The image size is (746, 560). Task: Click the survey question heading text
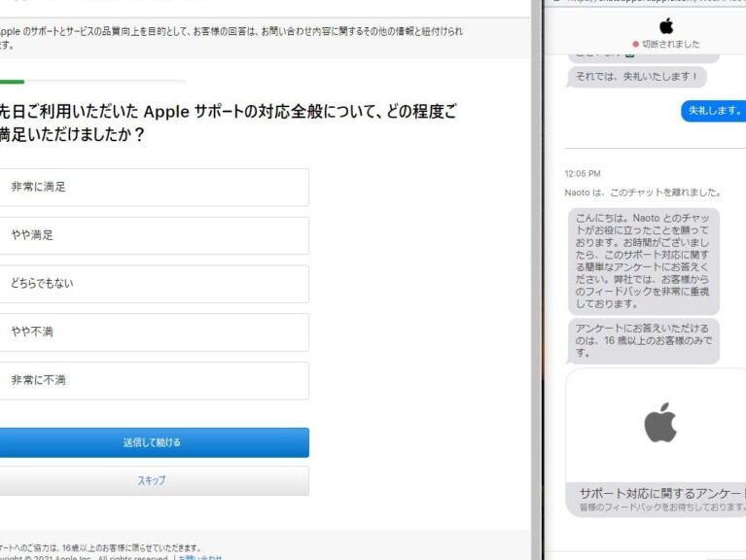[x=228, y=122]
